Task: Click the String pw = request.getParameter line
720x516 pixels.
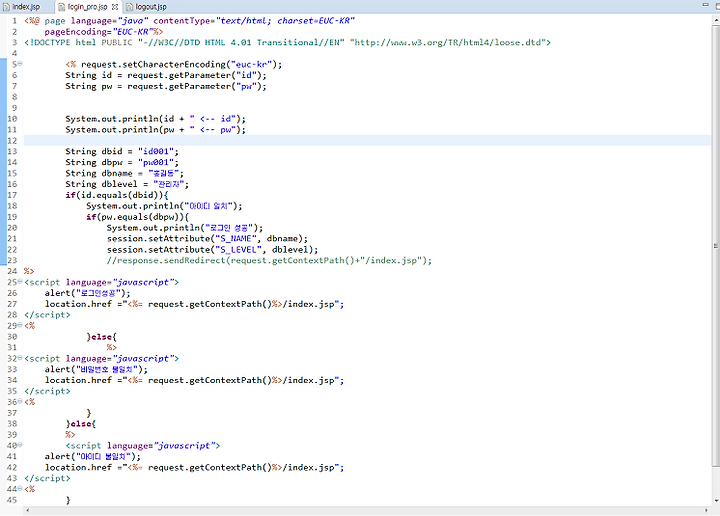Action: point(166,86)
